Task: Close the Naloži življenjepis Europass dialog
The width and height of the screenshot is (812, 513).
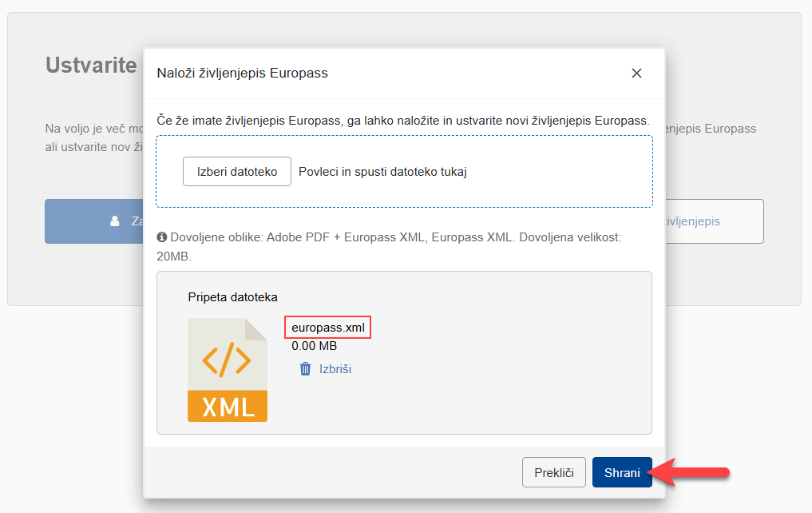Action: click(636, 74)
